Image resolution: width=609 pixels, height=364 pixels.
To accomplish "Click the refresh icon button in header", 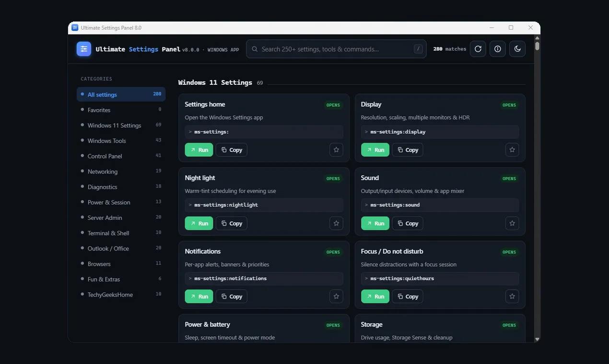I will (478, 49).
